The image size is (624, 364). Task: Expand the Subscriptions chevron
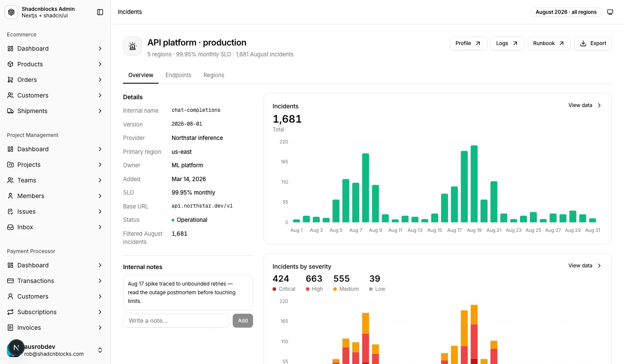pyautogui.click(x=100, y=312)
